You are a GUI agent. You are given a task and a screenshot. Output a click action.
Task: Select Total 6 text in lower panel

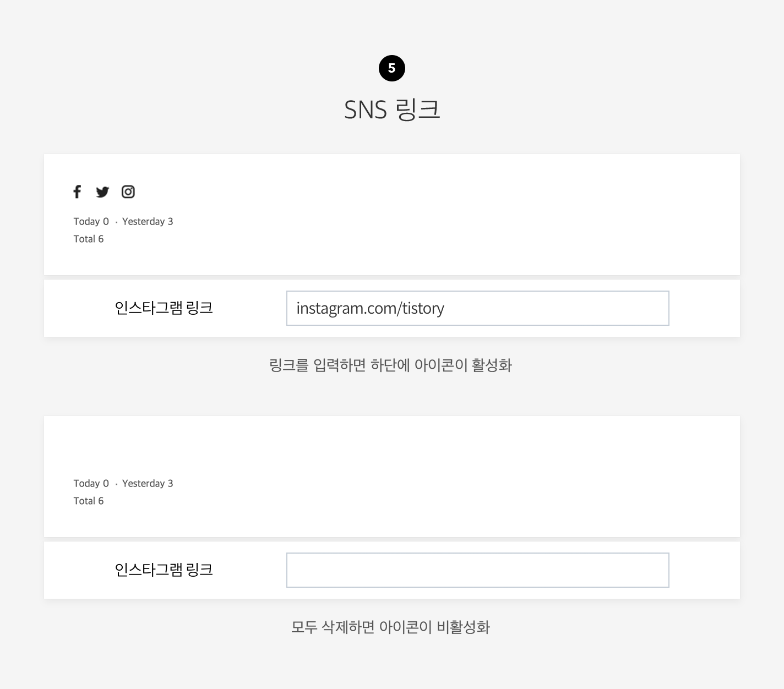click(89, 501)
